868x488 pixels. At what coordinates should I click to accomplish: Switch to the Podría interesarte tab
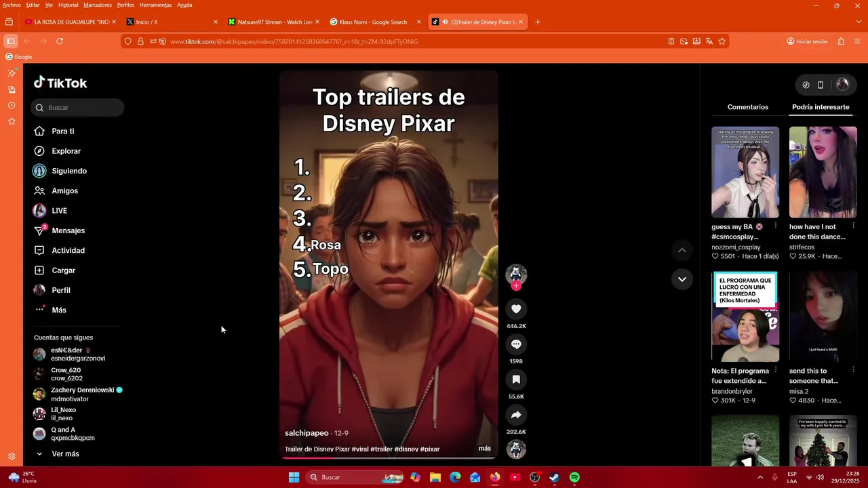[x=821, y=107]
